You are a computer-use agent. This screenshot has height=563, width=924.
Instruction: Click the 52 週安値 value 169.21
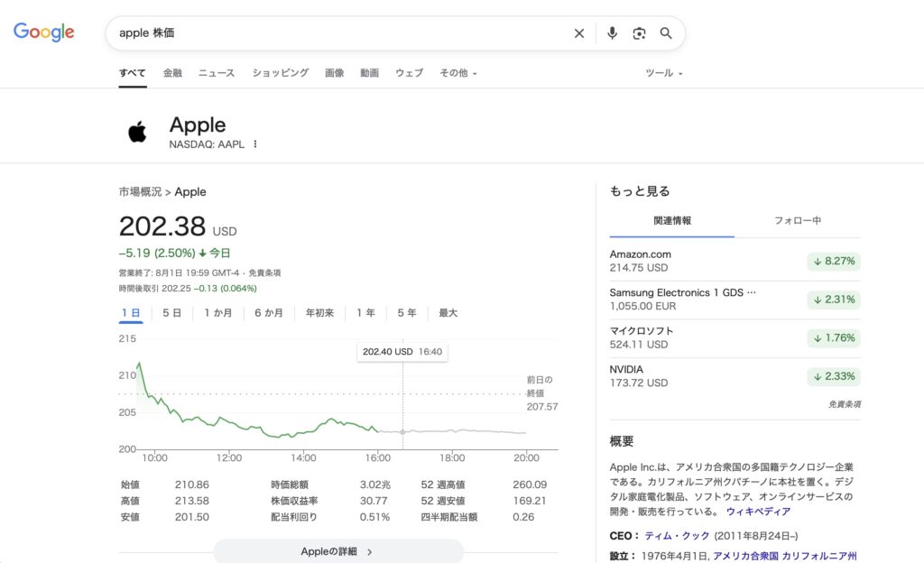(x=530, y=501)
